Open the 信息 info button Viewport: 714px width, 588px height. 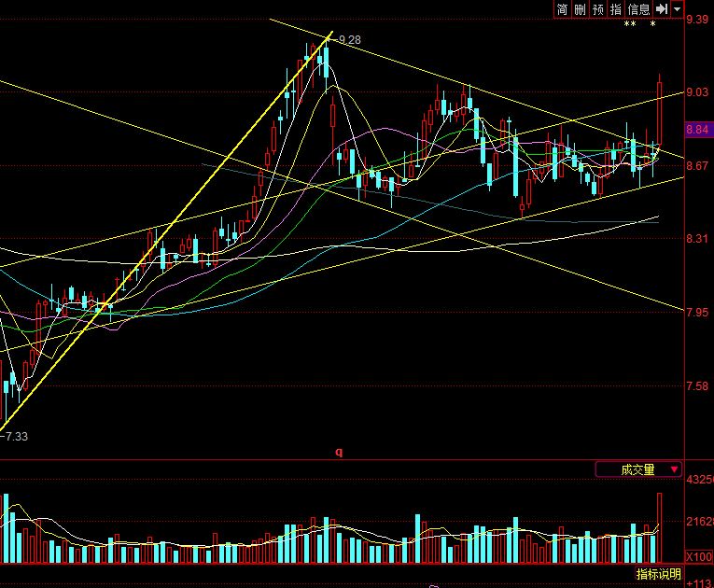point(638,9)
